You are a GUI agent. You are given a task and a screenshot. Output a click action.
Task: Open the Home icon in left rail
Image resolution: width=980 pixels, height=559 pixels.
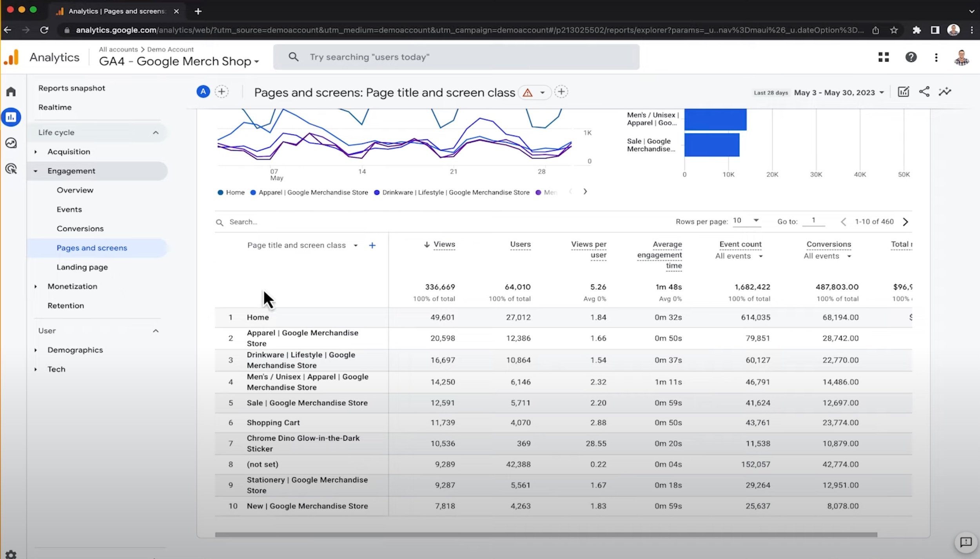(x=11, y=92)
